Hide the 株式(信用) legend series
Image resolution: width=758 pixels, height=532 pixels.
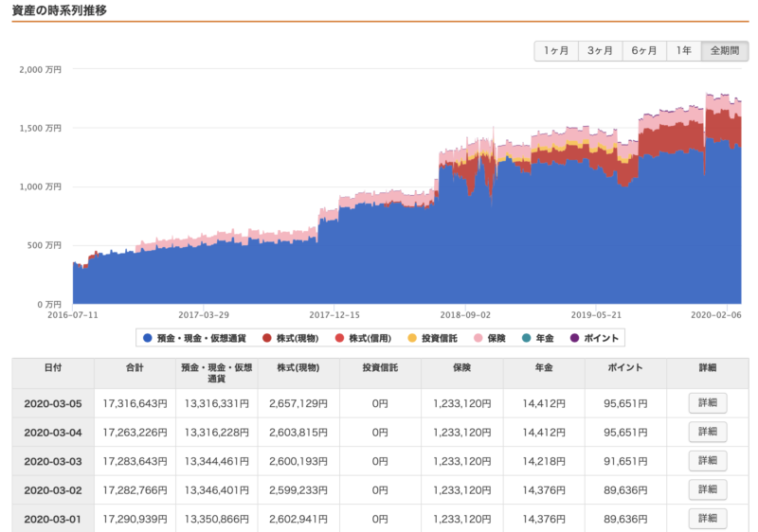point(367,338)
